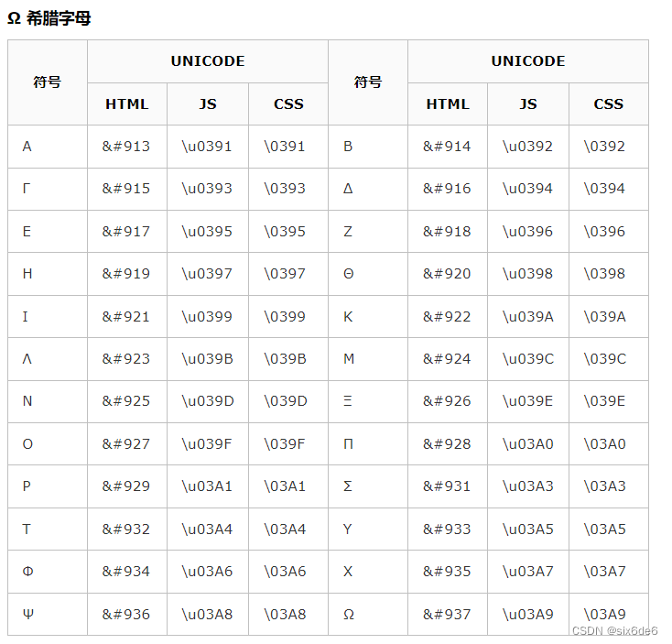
Task: Click the Π symbol cell
Action: [x=368, y=443]
